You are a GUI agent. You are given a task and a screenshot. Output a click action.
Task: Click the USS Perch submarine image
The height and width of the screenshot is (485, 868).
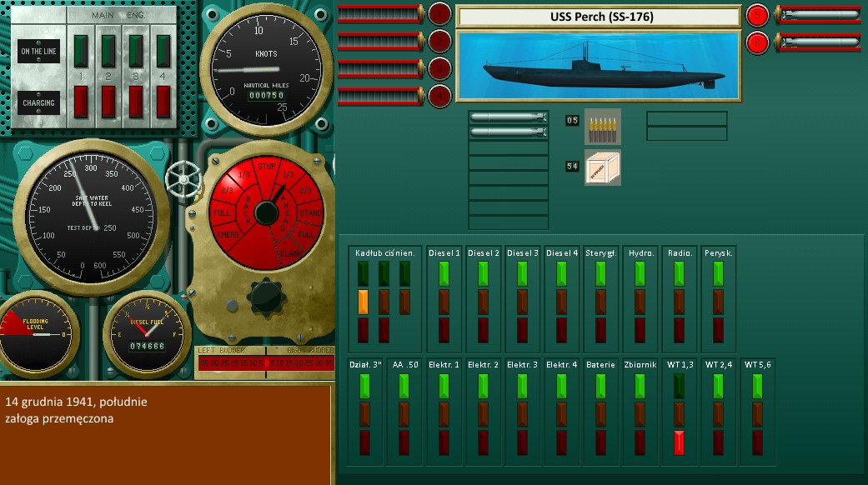point(598,66)
